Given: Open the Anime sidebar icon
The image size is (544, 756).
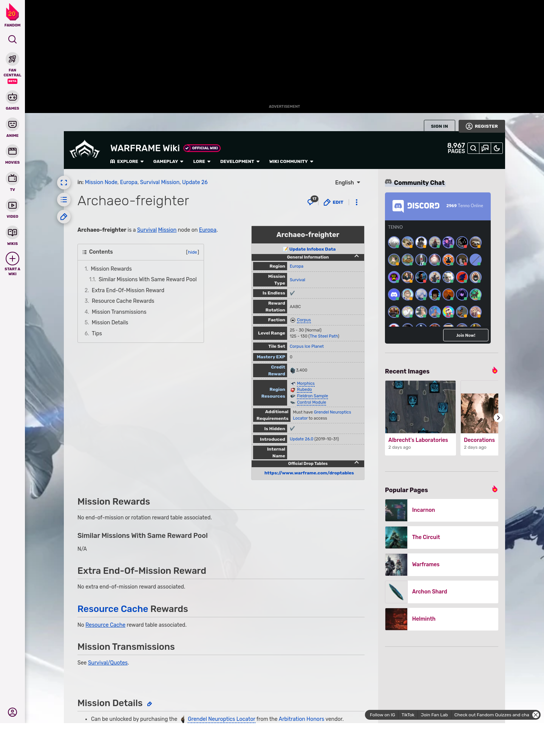Looking at the screenshot, I should tap(12, 124).
